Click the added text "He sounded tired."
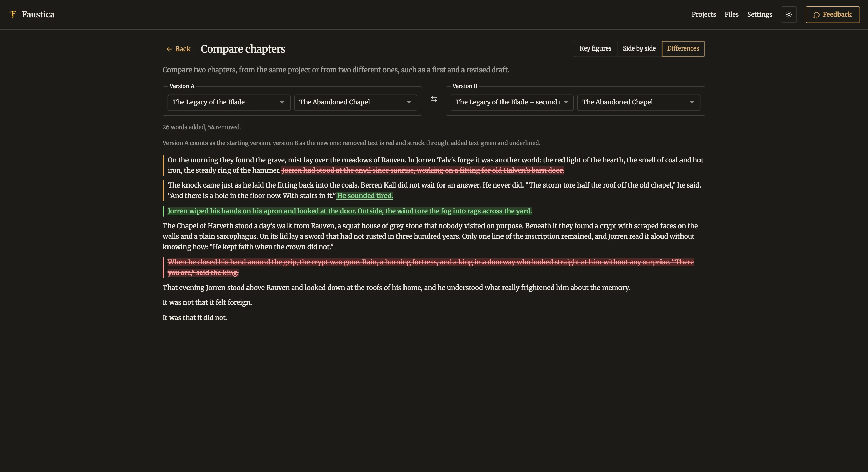The width and height of the screenshot is (868, 472). click(365, 196)
